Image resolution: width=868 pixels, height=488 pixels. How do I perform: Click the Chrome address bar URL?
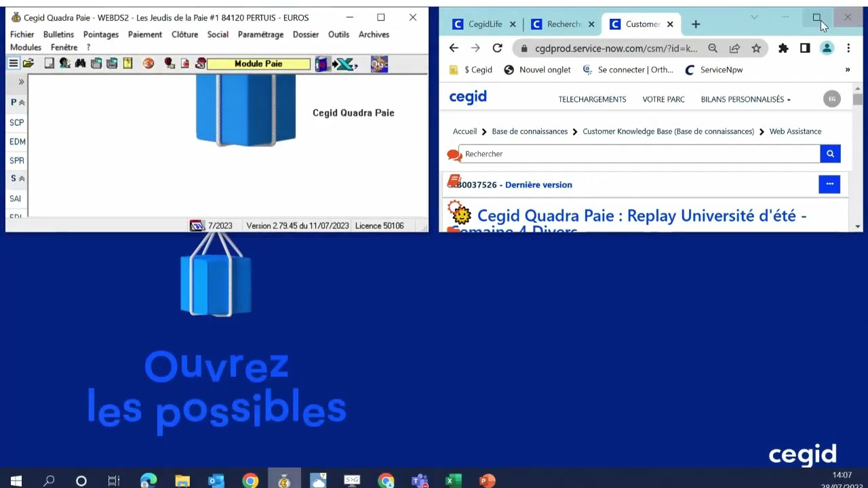point(616,48)
